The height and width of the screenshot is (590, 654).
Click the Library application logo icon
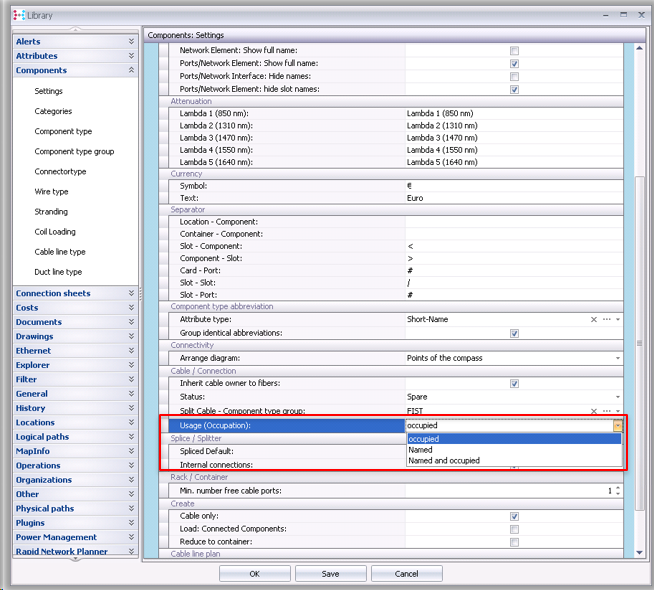(x=19, y=15)
